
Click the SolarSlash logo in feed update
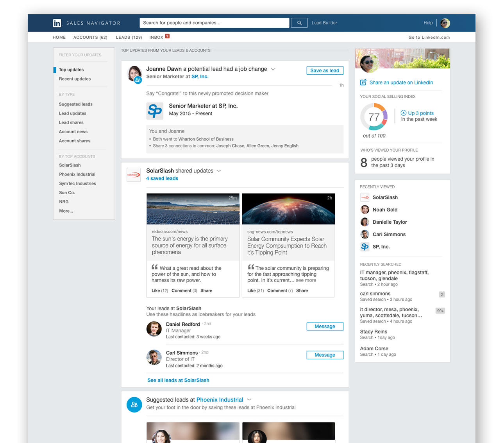[134, 175]
